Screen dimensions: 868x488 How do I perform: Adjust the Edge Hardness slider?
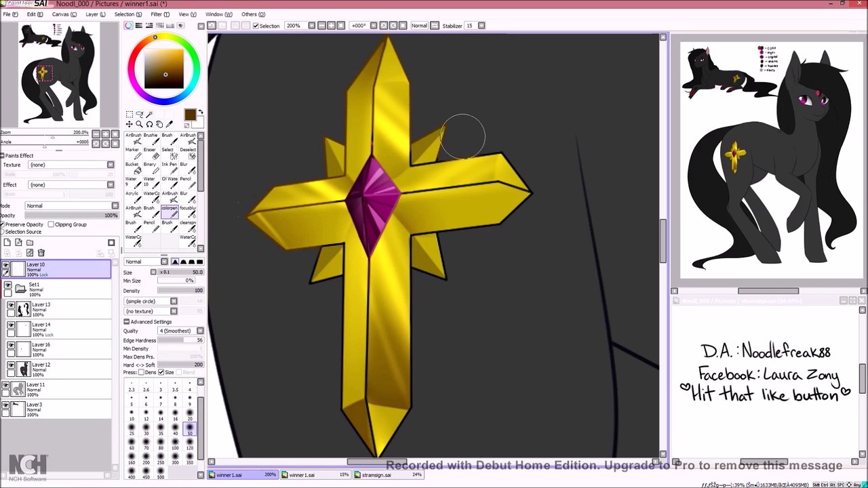[180, 340]
